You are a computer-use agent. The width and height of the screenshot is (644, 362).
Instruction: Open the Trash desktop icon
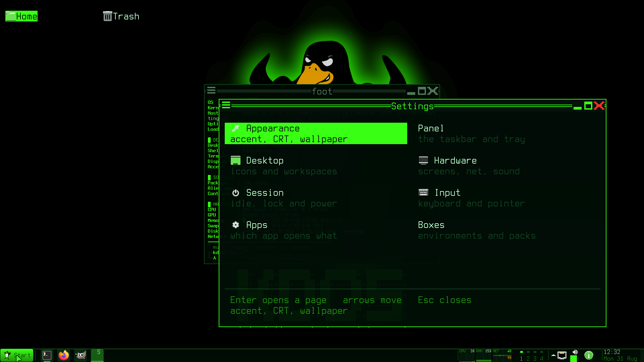(121, 16)
